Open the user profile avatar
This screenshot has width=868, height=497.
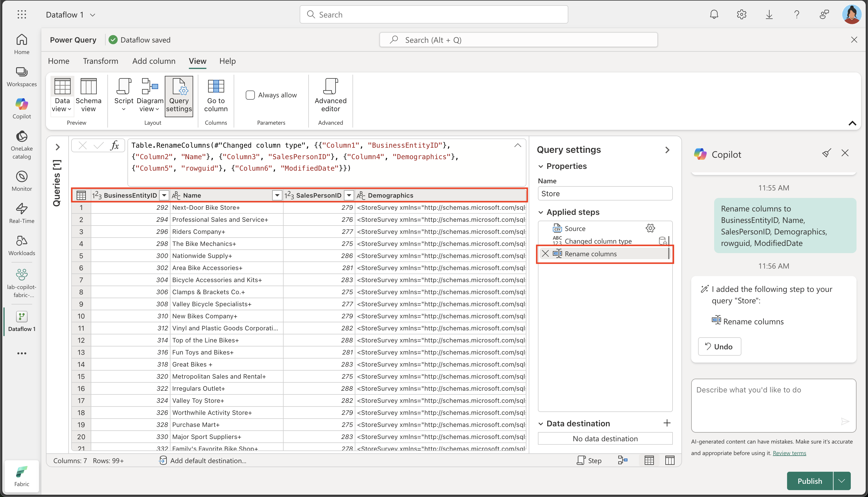tap(851, 14)
